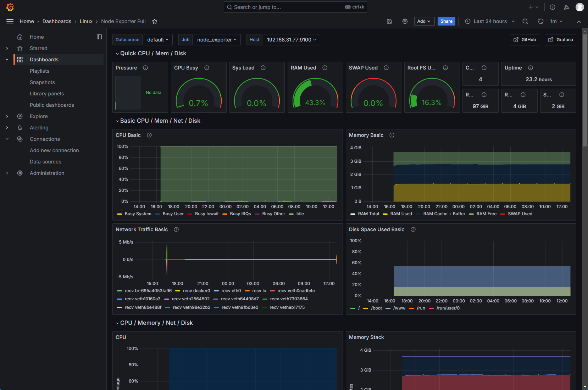Open the Grafana link button
The image size is (588, 390).
click(560, 40)
